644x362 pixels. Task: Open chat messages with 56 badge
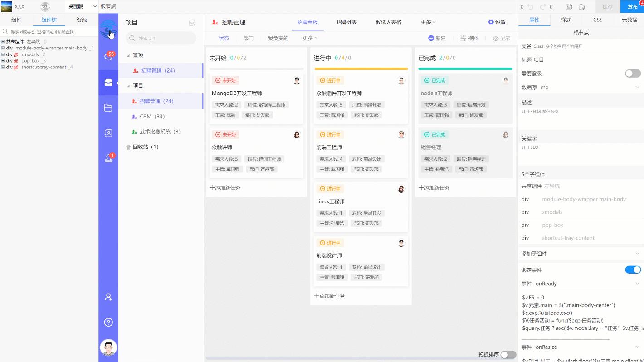tap(108, 57)
